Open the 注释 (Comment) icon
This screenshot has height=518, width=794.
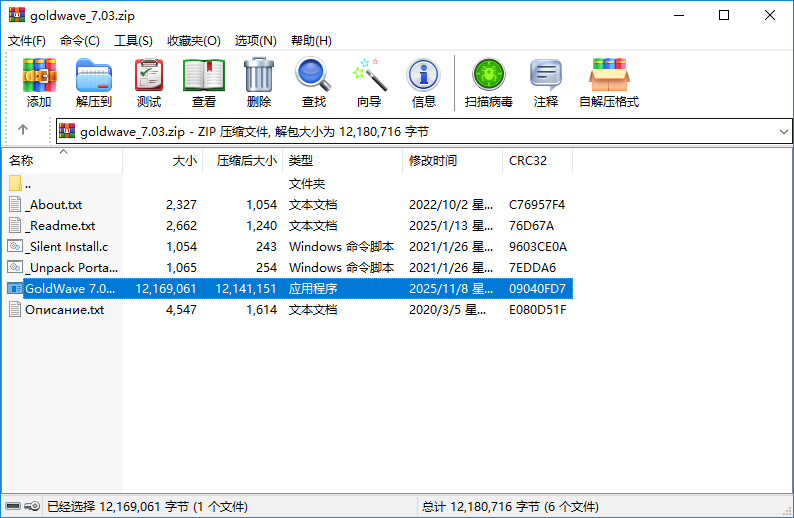tap(546, 75)
